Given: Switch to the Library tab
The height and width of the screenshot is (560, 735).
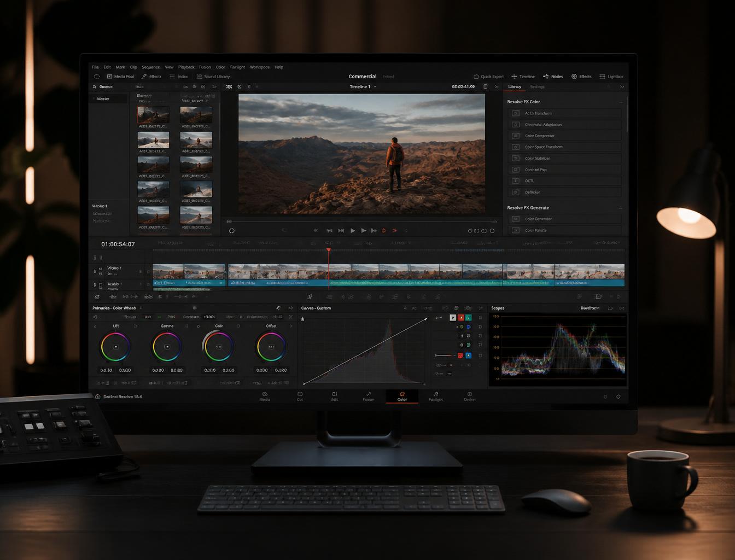Looking at the screenshot, I should (515, 87).
